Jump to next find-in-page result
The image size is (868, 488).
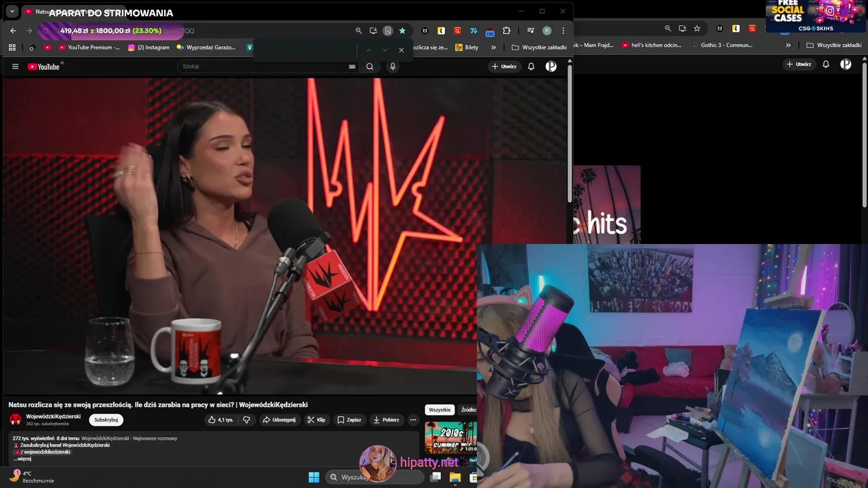coord(385,50)
